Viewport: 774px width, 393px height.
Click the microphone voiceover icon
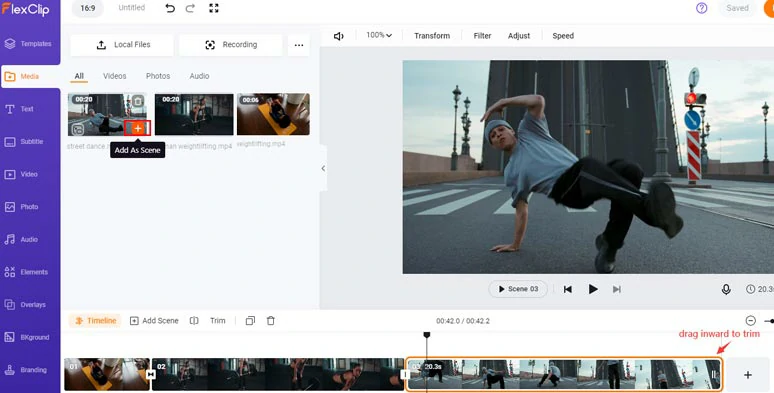(726, 289)
